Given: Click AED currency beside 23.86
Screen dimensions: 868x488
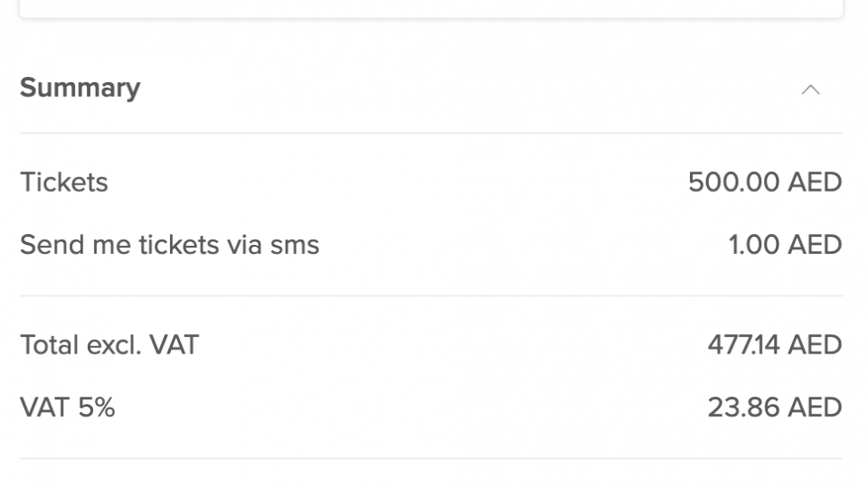Looking at the screenshot, I should click(x=815, y=408).
